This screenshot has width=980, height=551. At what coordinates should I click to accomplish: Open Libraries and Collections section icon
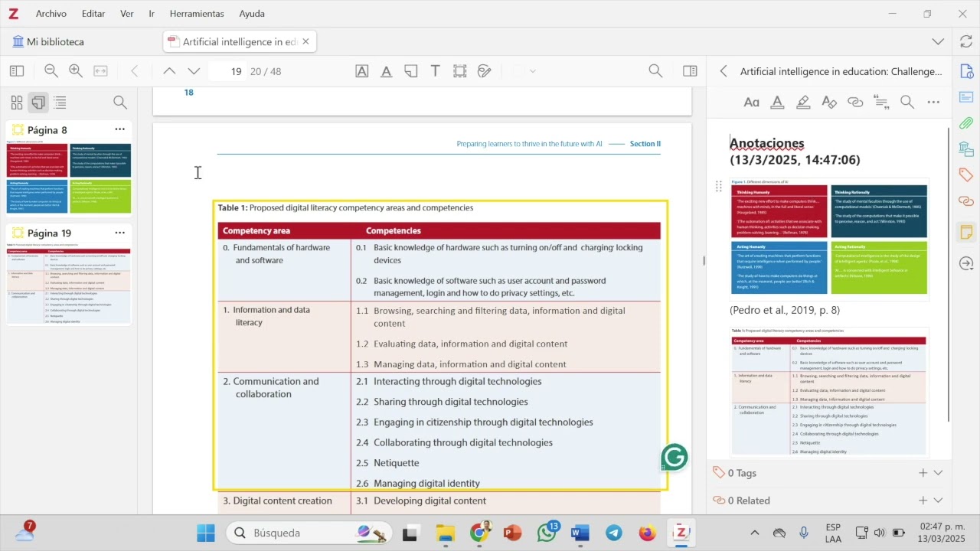[966, 149]
